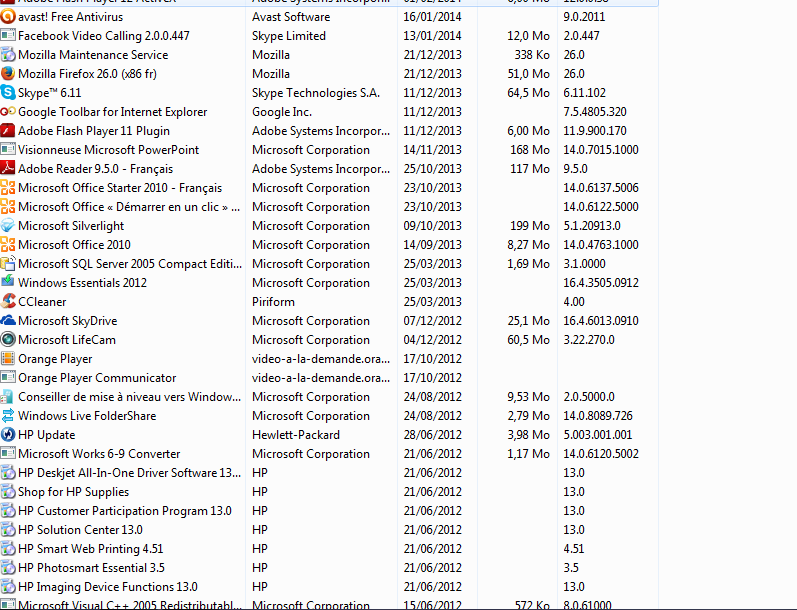Select Windows Live FolderShare name
The height and width of the screenshot is (610, 797).
point(87,415)
